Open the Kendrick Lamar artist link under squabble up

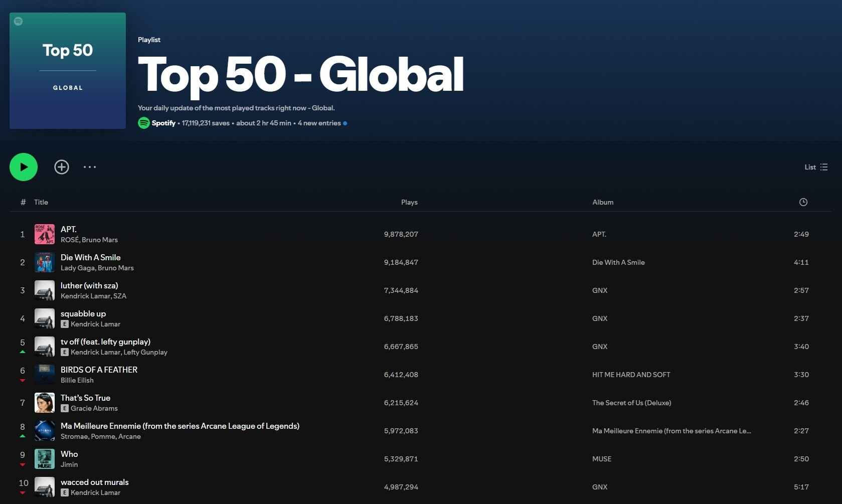tap(95, 324)
